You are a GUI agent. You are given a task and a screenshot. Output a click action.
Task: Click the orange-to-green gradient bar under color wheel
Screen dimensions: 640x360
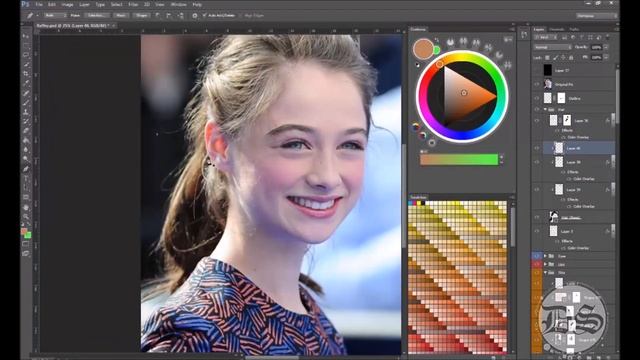tap(459, 160)
